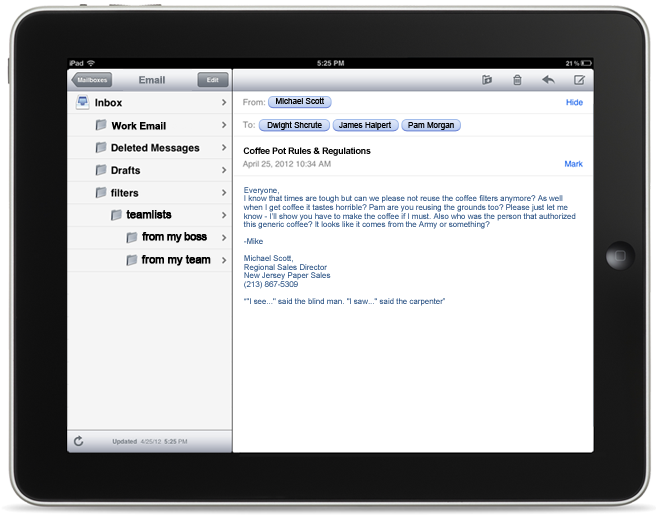Open 'from my boss' via its chevron
The width and height of the screenshot is (656, 515).
click(224, 237)
